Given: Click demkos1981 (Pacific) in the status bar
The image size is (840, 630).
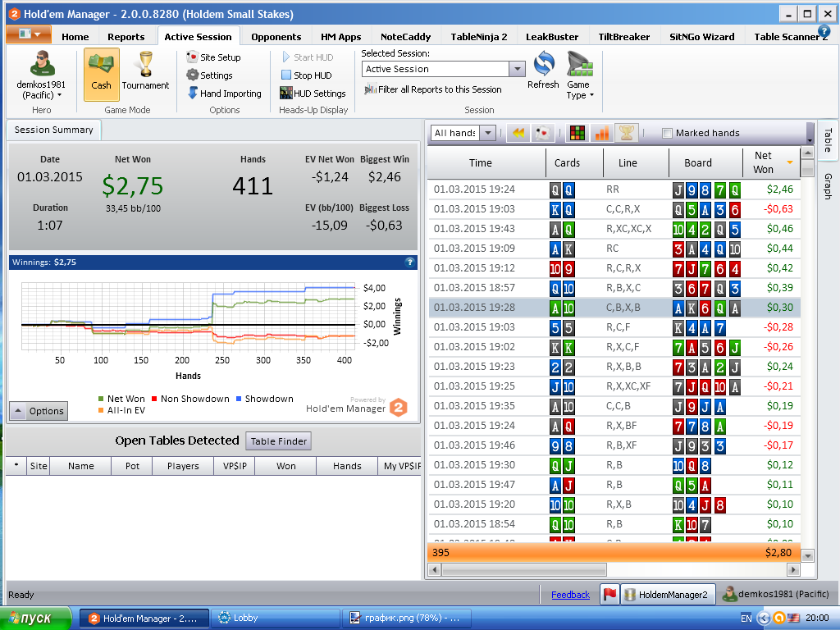Looking at the screenshot, I should (x=776, y=594).
